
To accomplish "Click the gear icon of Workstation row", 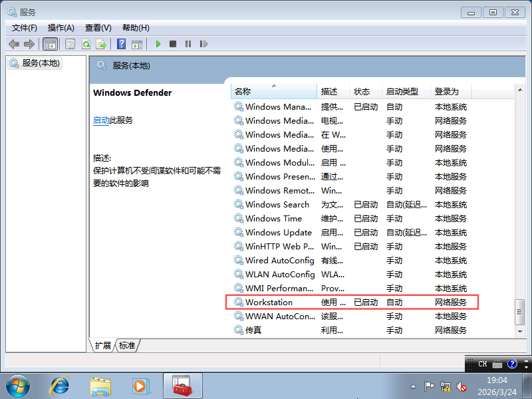I will (x=239, y=302).
